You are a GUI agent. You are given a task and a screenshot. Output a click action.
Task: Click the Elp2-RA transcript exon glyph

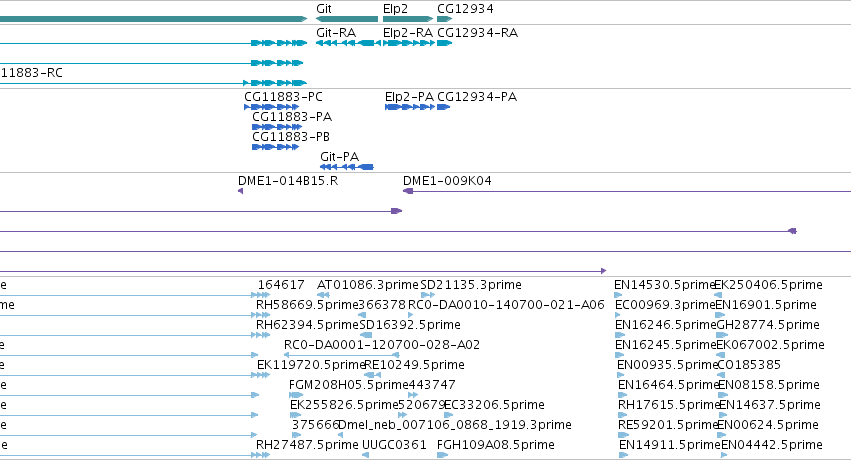(409, 43)
